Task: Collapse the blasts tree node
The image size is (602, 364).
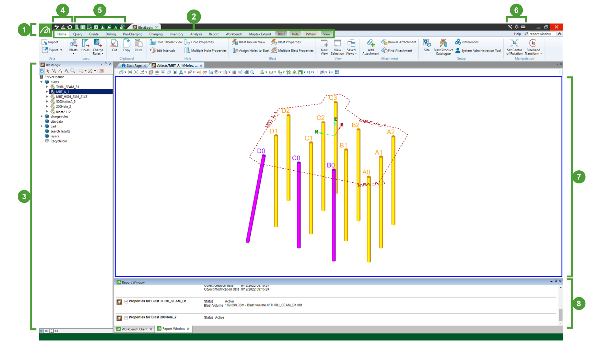Action: [x=42, y=82]
